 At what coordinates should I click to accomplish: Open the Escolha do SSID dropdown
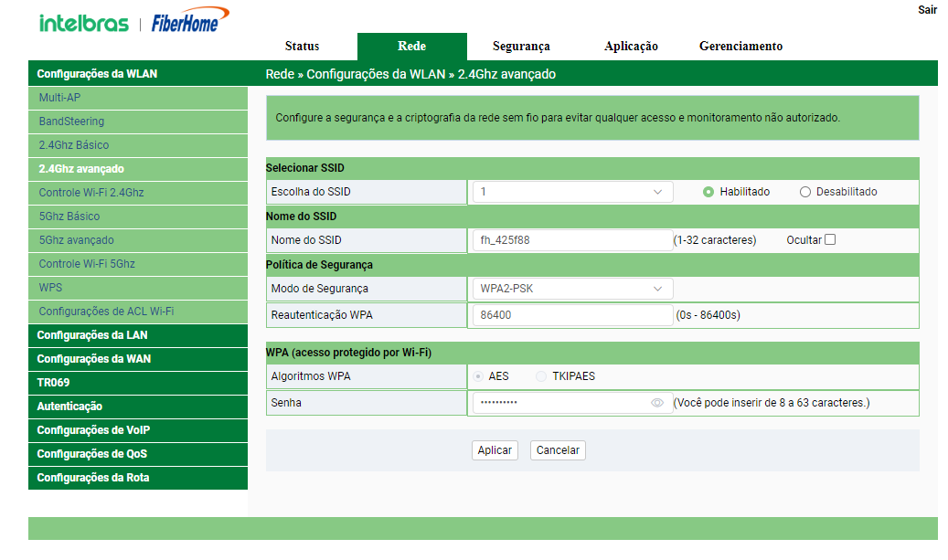(x=572, y=192)
